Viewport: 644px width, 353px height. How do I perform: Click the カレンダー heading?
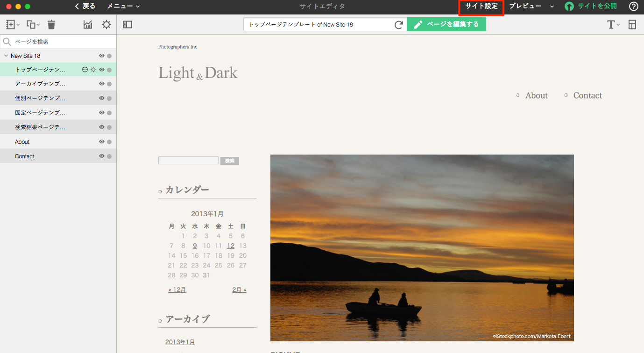[187, 190]
